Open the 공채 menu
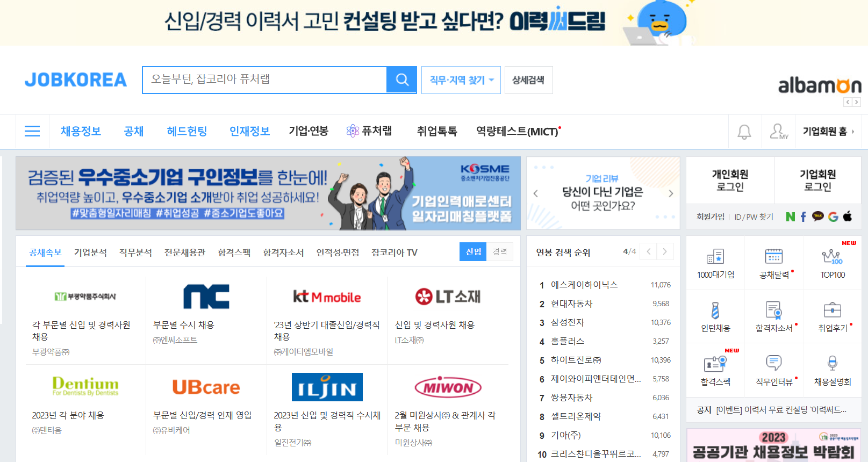The image size is (868, 462). point(134,131)
